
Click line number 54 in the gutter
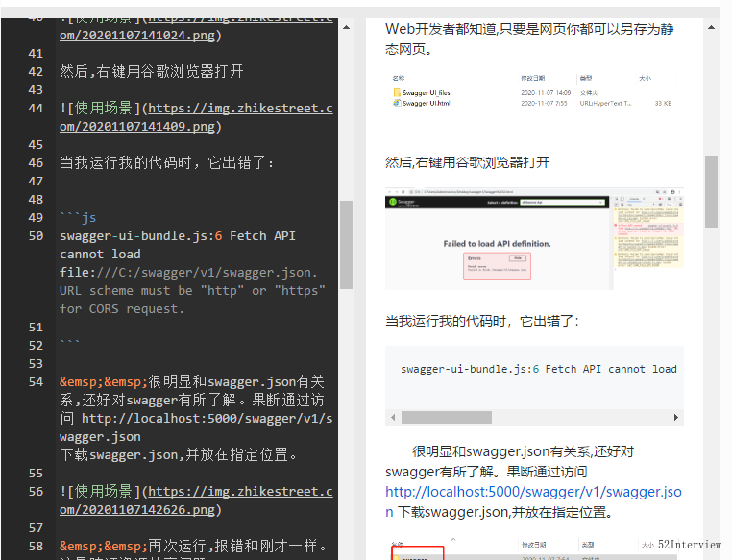[36, 381]
